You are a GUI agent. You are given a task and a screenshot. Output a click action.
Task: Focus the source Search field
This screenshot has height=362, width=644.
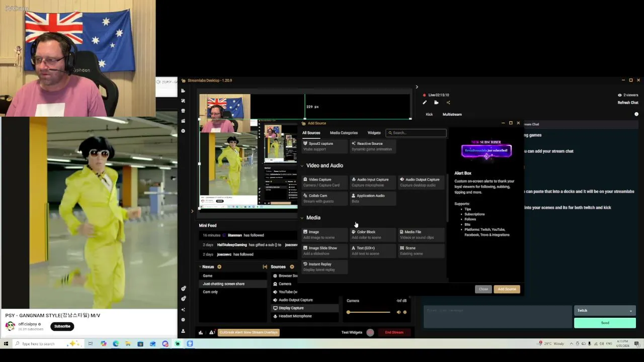(416, 133)
